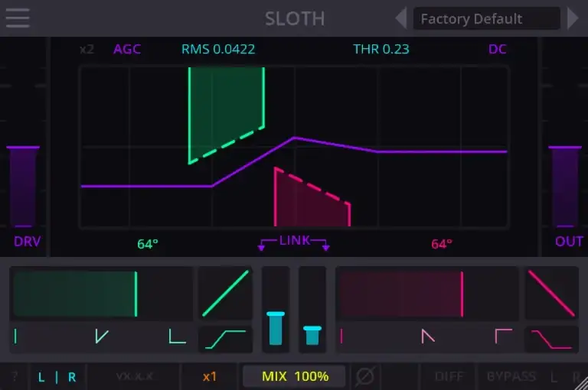This screenshot has width=588, height=390.
Task: Click the THR 0.23 threshold value
Action: pos(381,49)
